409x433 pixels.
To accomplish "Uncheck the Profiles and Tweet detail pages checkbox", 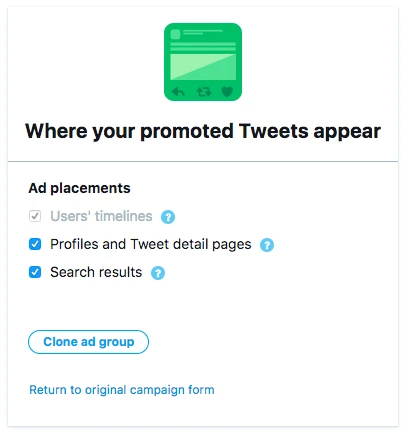I will (x=35, y=244).
